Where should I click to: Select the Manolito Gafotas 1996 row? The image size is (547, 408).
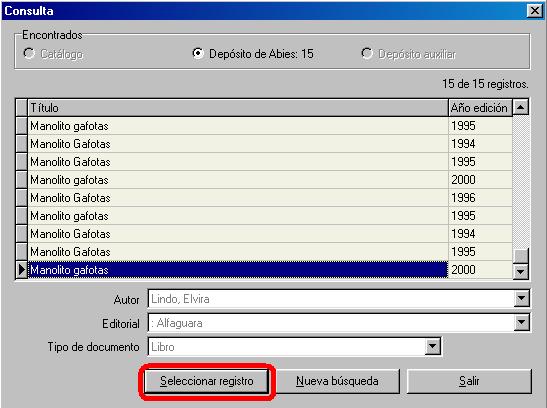point(270,198)
